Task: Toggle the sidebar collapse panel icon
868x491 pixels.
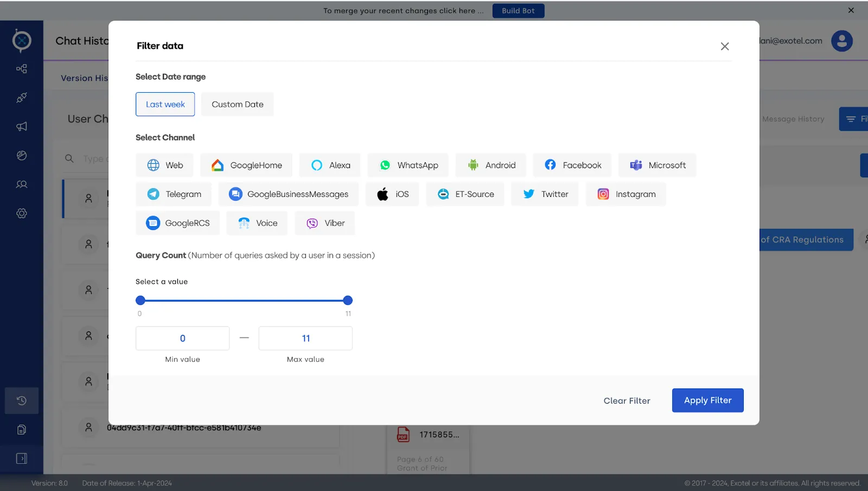Action: [22, 458]
